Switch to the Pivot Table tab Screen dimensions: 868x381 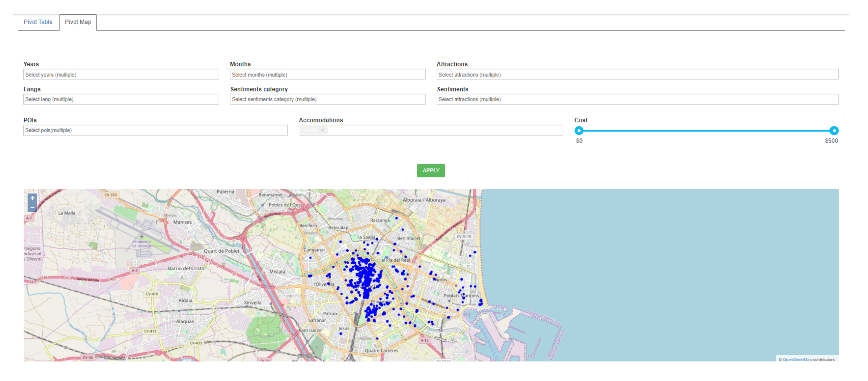(x=38, y=22)
